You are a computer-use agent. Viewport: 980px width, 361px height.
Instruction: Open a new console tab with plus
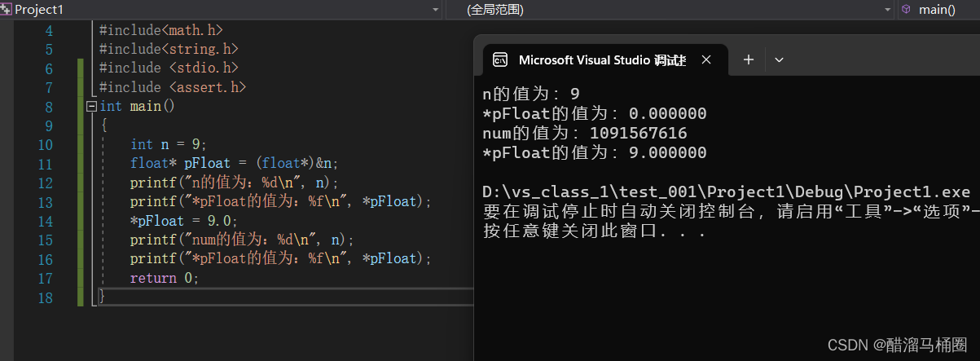[x=749, y=59]
